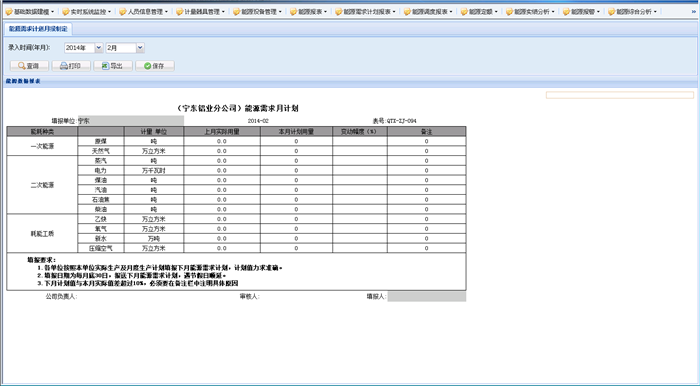This screenshot has width=700, height=386.
Task: Open the 计量器具管理 menu
Action: (200, 12)
